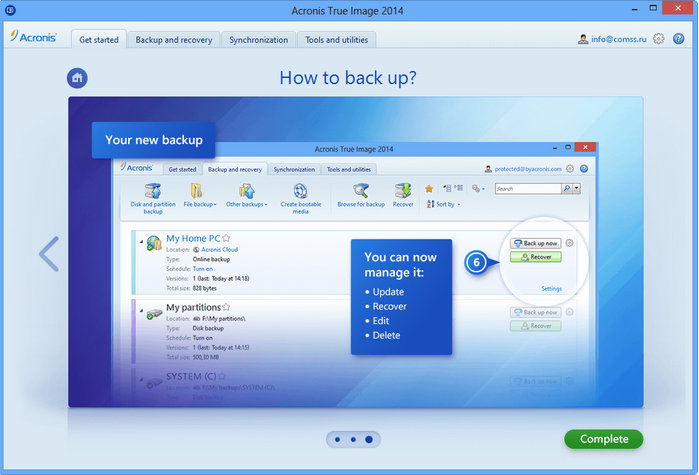Click Back up now for My Home PC
This screenshot has width=699, height=475.
click(x=535, y=243)
